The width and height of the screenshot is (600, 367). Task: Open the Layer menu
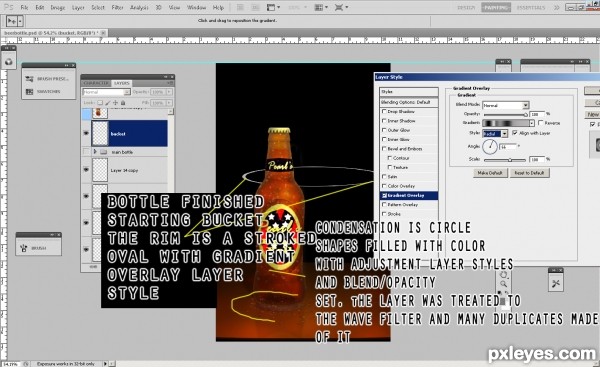[x=78, y=7]
